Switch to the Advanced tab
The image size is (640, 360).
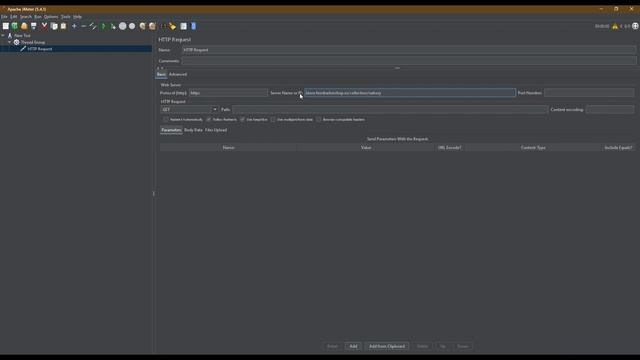point(178,74)
